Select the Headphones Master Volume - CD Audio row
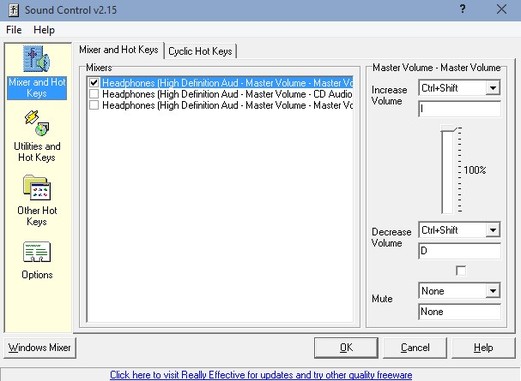Screen dimensions: 521x381 (x=227, y=94)
